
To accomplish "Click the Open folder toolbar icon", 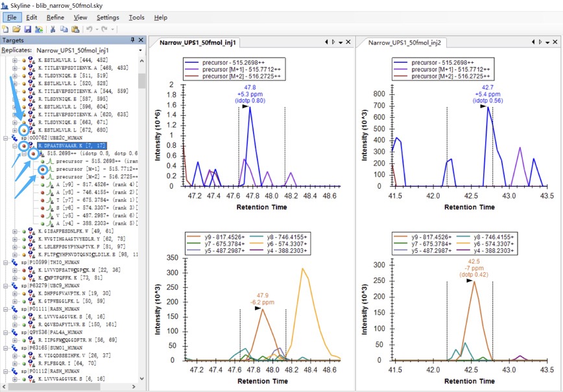I will click(x=16, y=29).
